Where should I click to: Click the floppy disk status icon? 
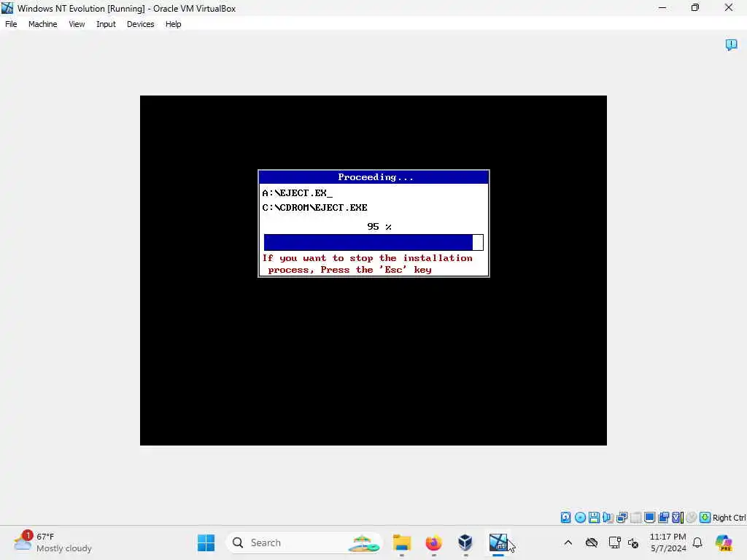coord(594,518)
